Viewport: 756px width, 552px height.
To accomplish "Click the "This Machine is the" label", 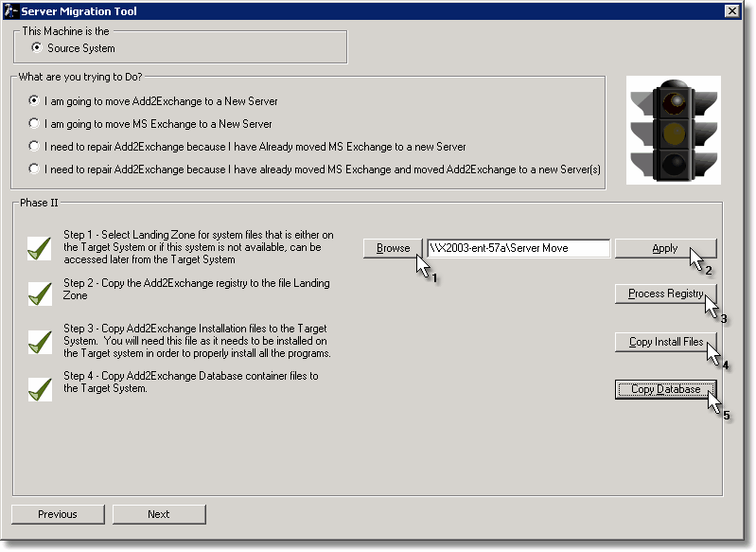I will (66, 31).
